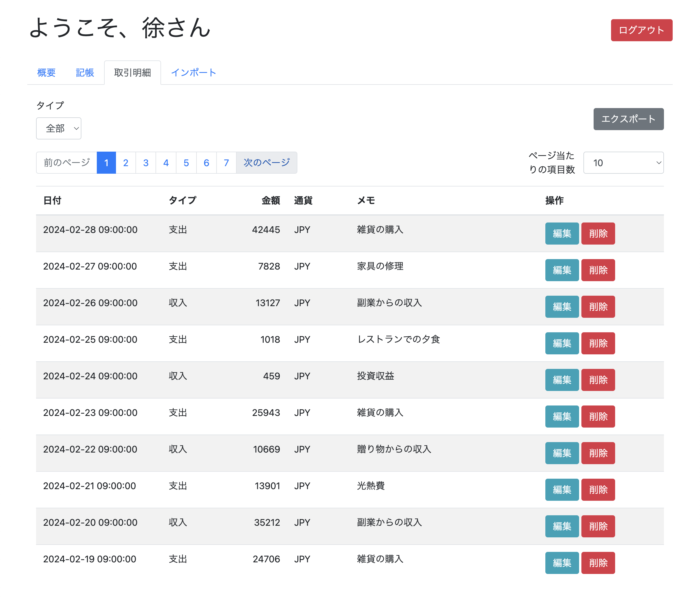This screenshot has width=700, height=603.
Task: Click the 次のページ link
Action: [267, 163]
